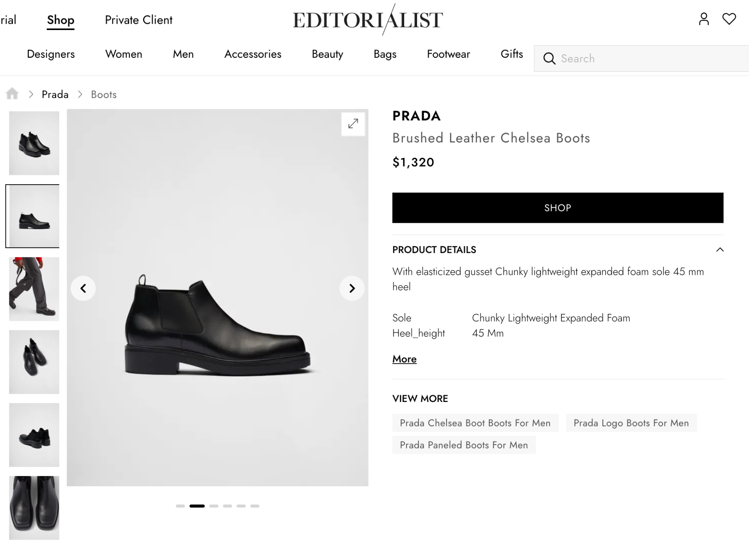The image size is (749, 560).
Task: Open the Prada breadcrumb
Action: [x=55, y=94]
